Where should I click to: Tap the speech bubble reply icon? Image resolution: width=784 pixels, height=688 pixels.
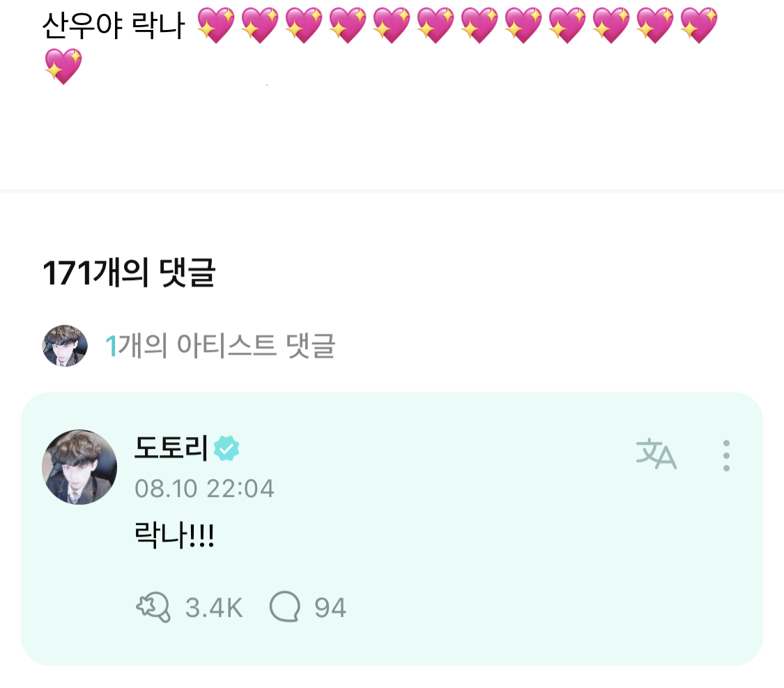coord(284,607)
